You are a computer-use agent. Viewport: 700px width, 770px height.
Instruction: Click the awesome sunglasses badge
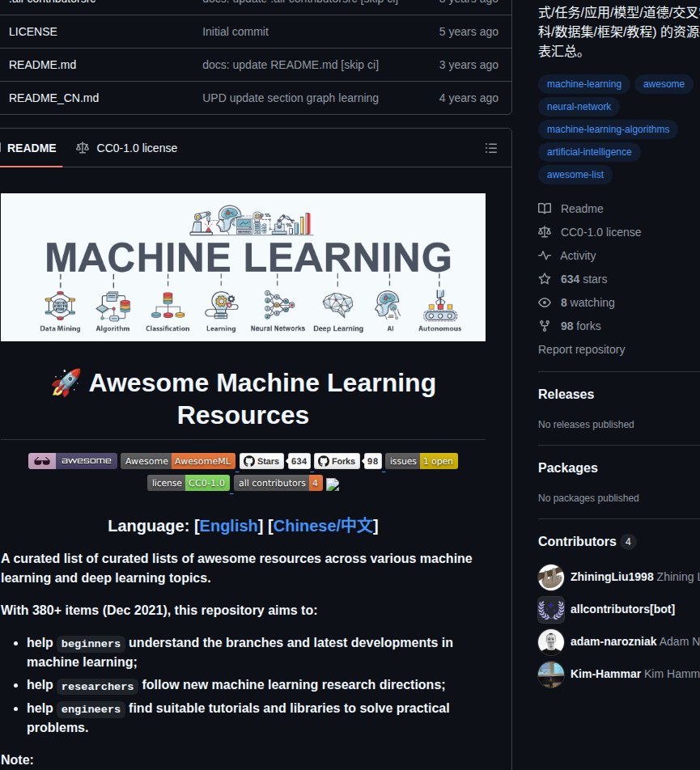[73, 461]
